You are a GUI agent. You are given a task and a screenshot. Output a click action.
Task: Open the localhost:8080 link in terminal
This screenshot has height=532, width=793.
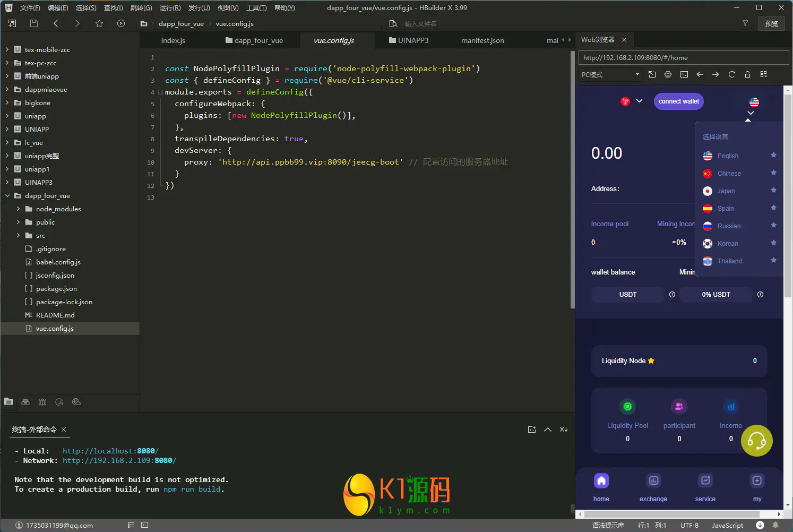(110, 451)
